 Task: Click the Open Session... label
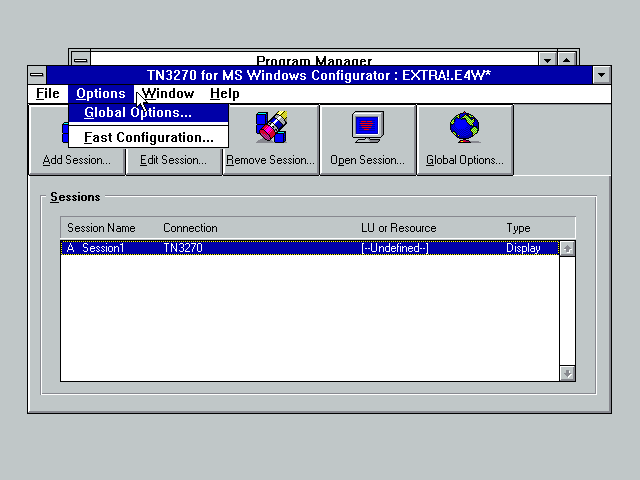[x=367, y=160]
